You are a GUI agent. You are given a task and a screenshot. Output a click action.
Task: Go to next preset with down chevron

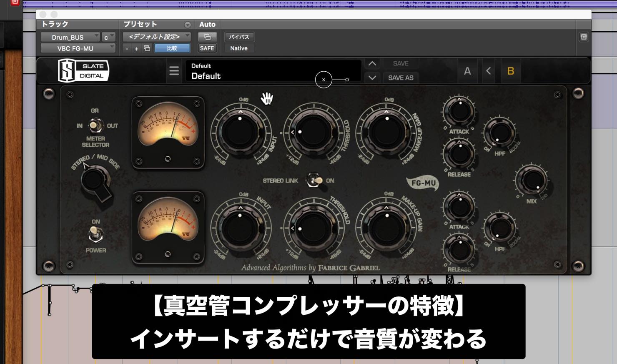372,78
